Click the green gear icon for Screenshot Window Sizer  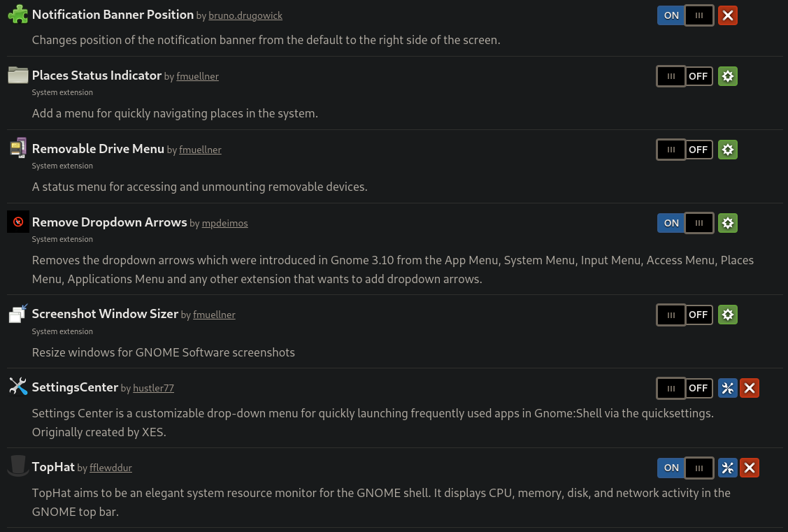728,315
